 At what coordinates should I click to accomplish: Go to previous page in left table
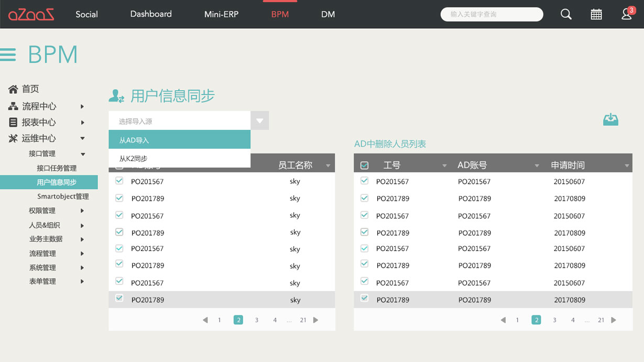tap(205, 320)
